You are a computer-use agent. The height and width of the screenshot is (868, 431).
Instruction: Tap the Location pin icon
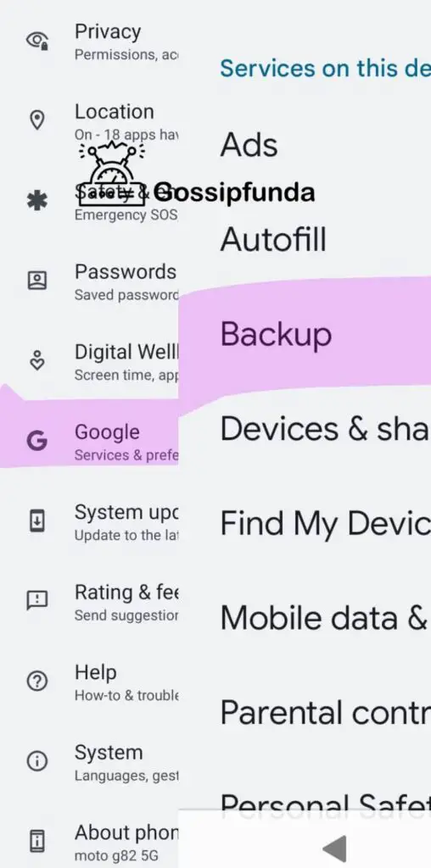click(37, 120)
